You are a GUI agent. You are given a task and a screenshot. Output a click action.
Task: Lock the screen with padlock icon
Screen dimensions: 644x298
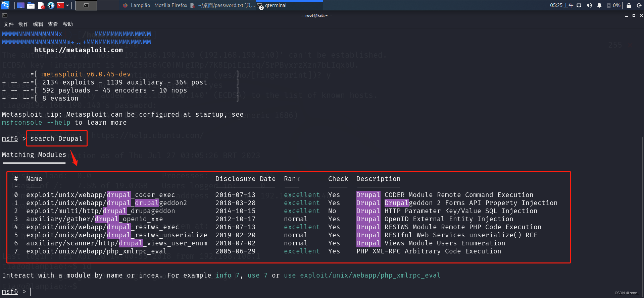(629, 5)
